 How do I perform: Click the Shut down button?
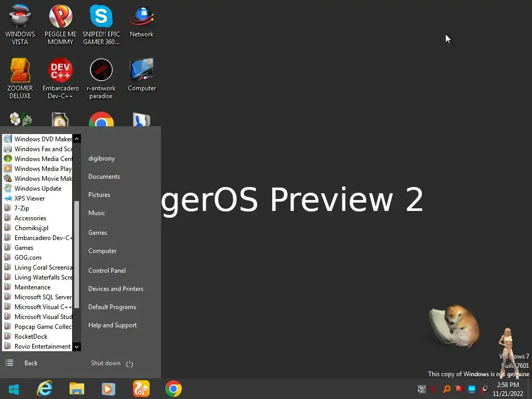(x=105, y=363)
